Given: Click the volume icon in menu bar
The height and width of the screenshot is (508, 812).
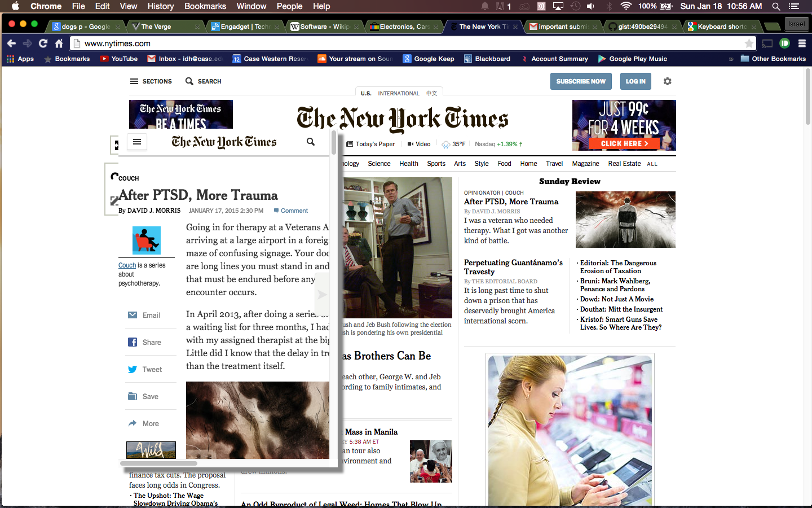Looking at the screenshot, I should tap(590, 6).
